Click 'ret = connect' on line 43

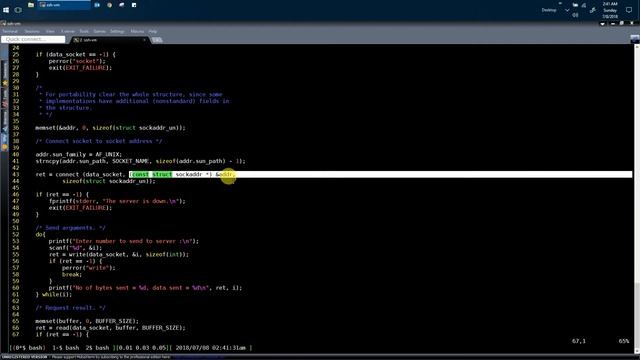pyautogui.click(x=58, y=174)
